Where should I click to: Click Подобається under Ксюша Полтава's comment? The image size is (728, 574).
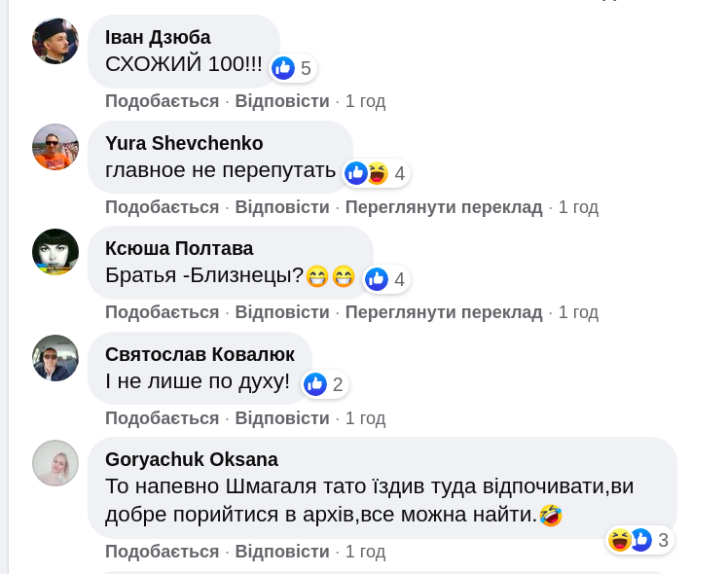coord(162,312)
